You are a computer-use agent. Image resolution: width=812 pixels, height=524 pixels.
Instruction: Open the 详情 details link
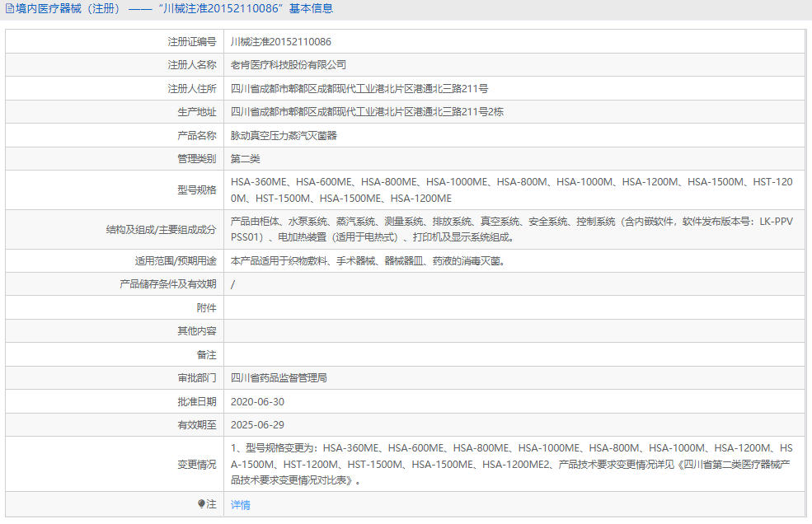point(240,505)
